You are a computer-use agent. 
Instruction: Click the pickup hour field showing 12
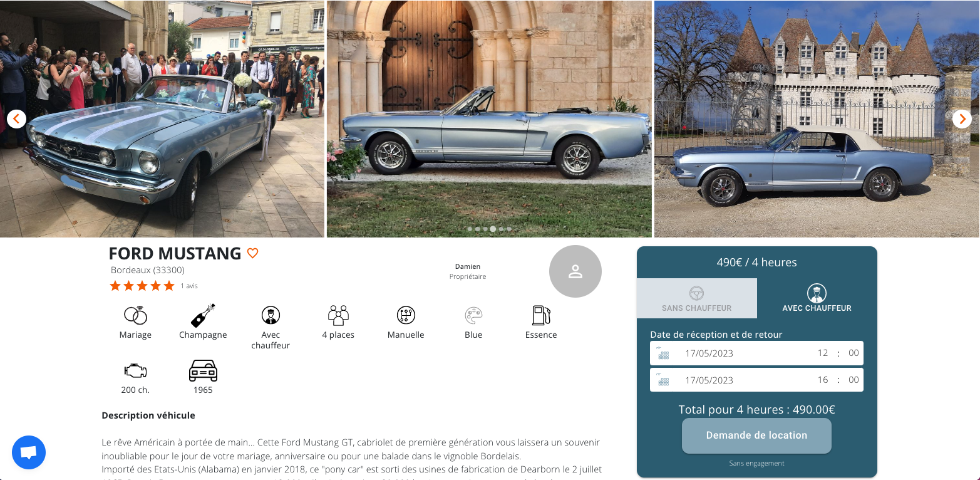click(x=823, y=353)
